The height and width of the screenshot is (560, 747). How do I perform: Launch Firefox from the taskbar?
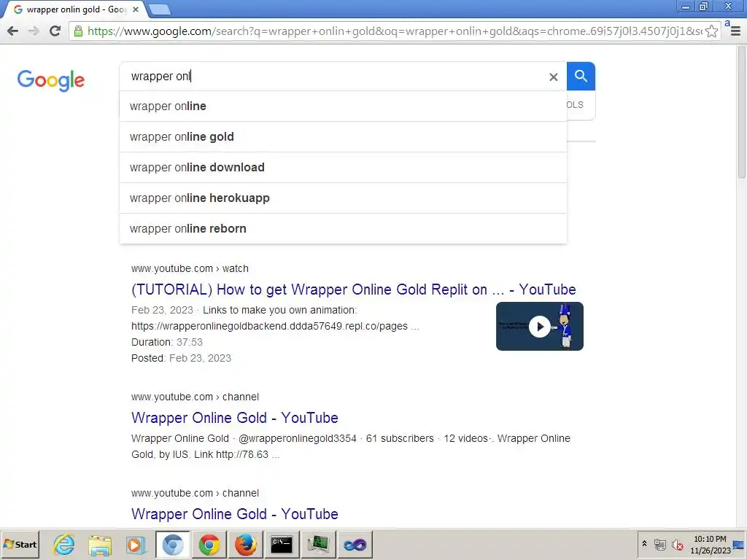(245, 544)
